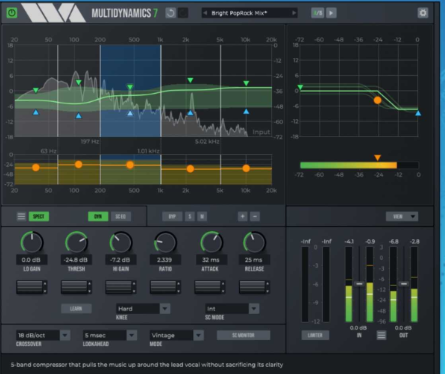
Task: Click the orange threshold marker above the level bar
Action: pyautogui.click(x=377, y=158)
